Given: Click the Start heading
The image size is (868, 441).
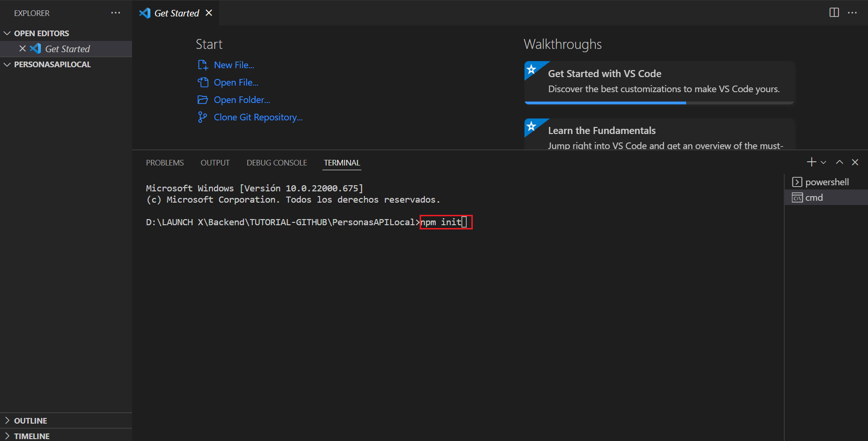Looking at the screenshot, I should pyautogui.click(x=209, y=44).
